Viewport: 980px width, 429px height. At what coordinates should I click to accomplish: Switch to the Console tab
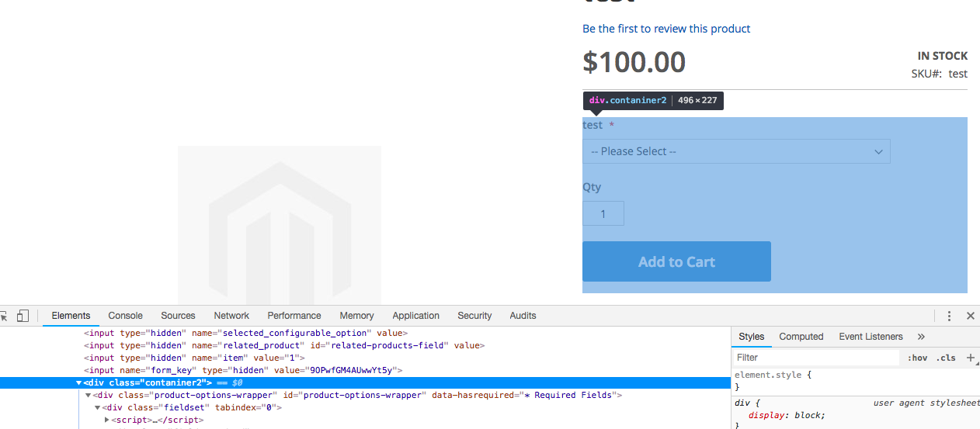126,316
